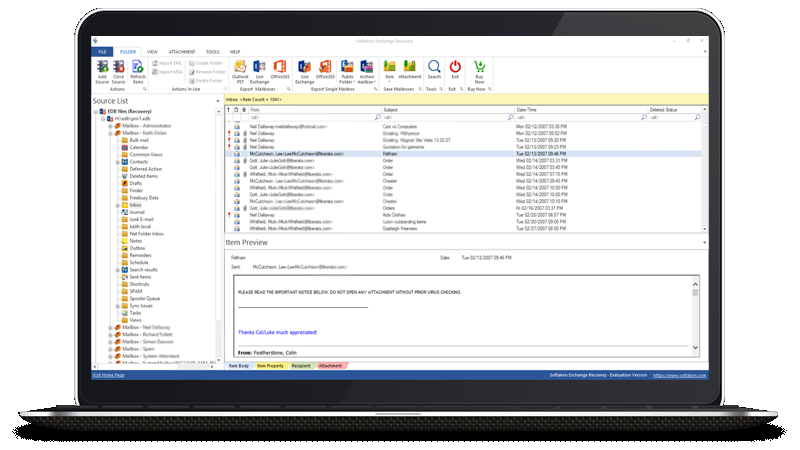The image size is (800, 450).
Task: Switch to the Item Property tab
Action: 270,366
